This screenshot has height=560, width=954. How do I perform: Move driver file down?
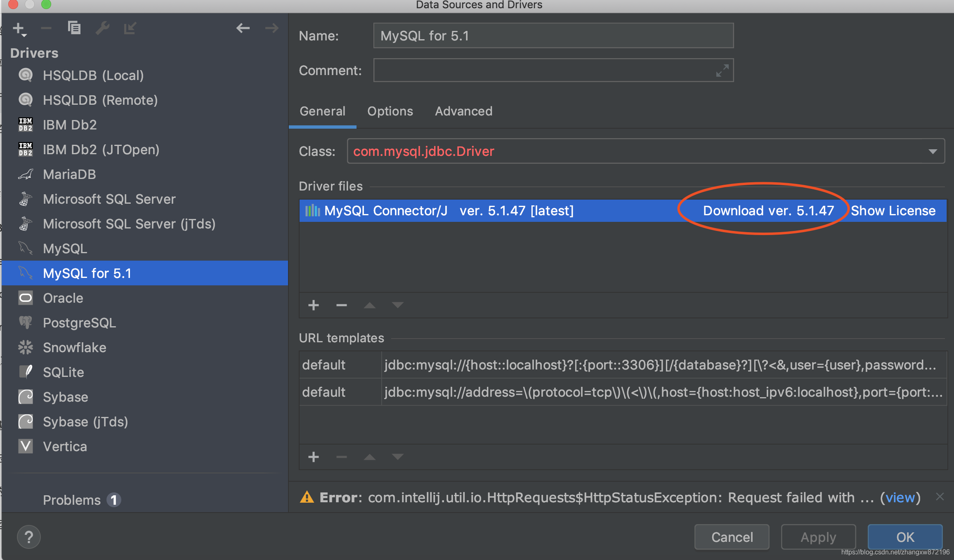click(x=398, y=305)
